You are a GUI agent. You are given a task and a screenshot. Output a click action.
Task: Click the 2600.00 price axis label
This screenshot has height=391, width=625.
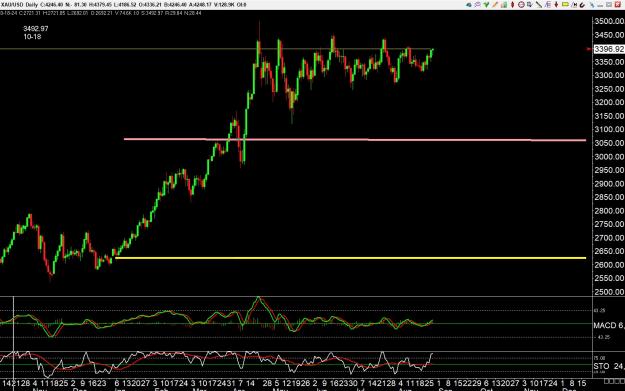point(609,265)
